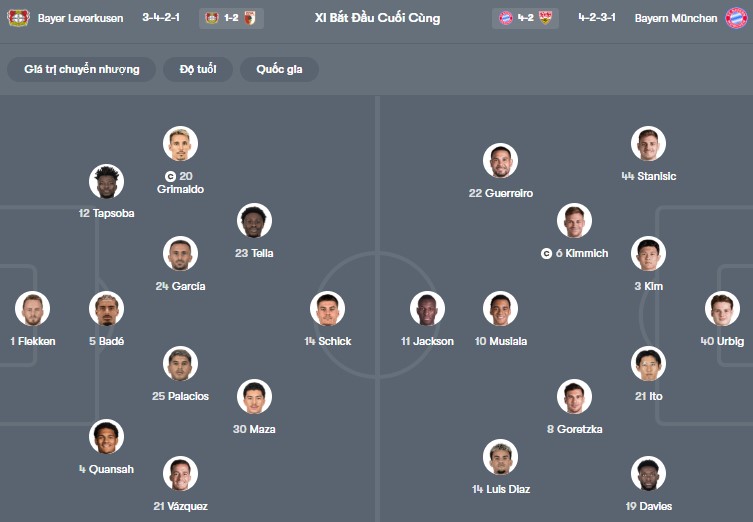Click the Bayern München team name
Viewport: 753px width, 522px height.
pos(676,18)
